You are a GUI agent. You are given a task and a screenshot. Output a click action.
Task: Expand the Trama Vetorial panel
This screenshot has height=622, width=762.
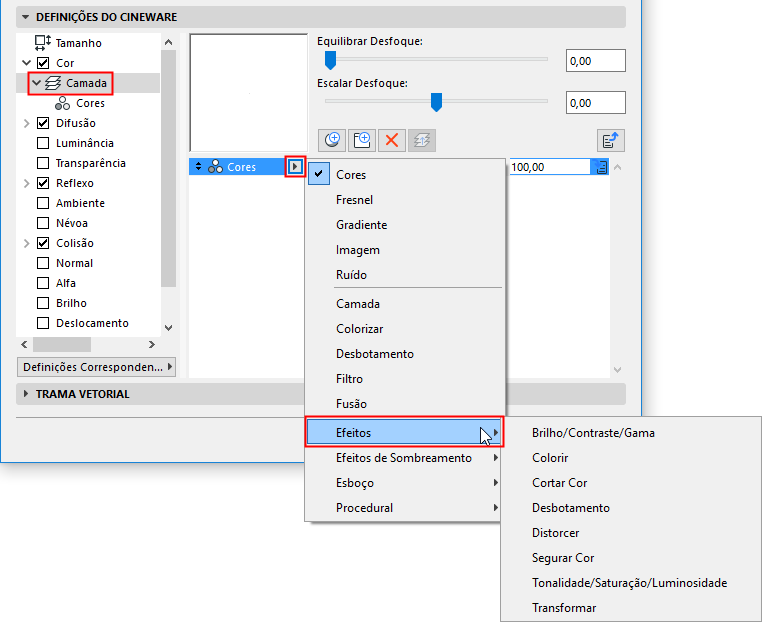[x=26, y=394]
